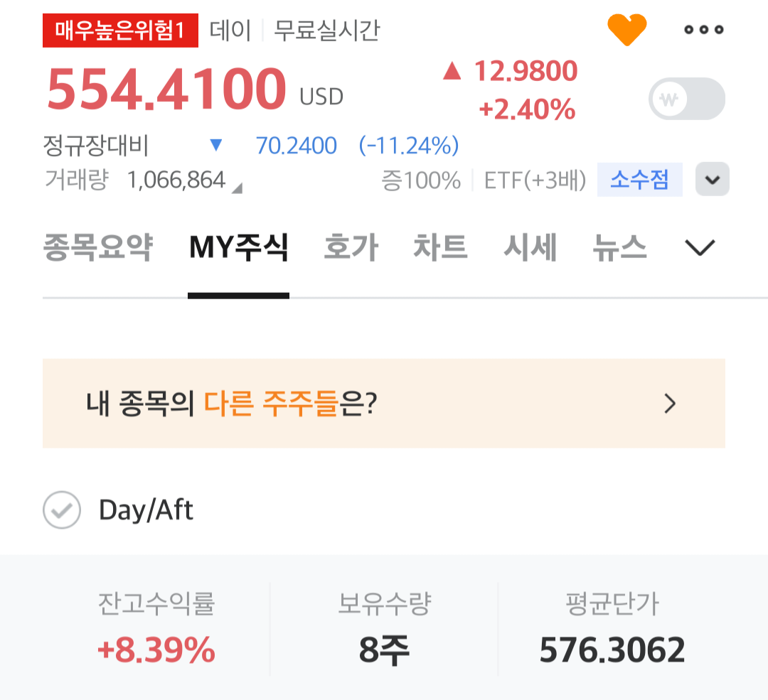Tap the 소수점 button
This screenshot has height=700, width=768.
pos(640,180)
